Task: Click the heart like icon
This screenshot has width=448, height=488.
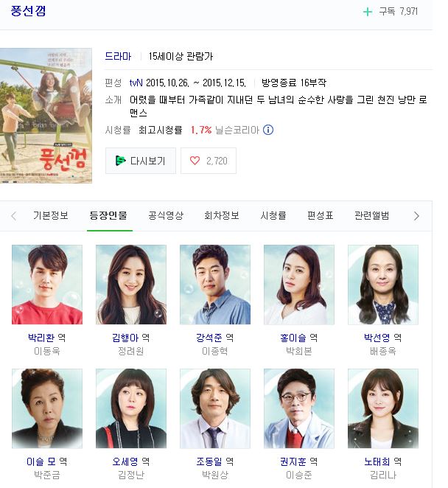Action: click(x=195, y=161)
